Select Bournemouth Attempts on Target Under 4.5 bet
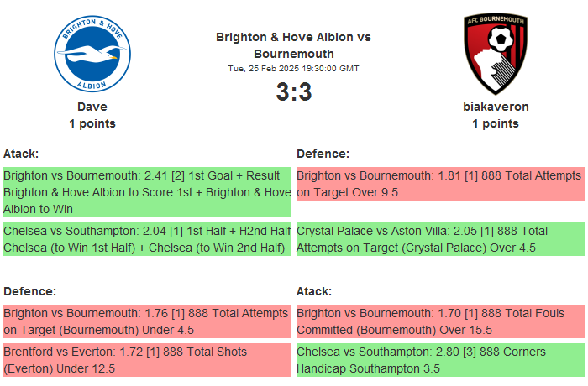This screenshot has width=588, height=386. 147,321
